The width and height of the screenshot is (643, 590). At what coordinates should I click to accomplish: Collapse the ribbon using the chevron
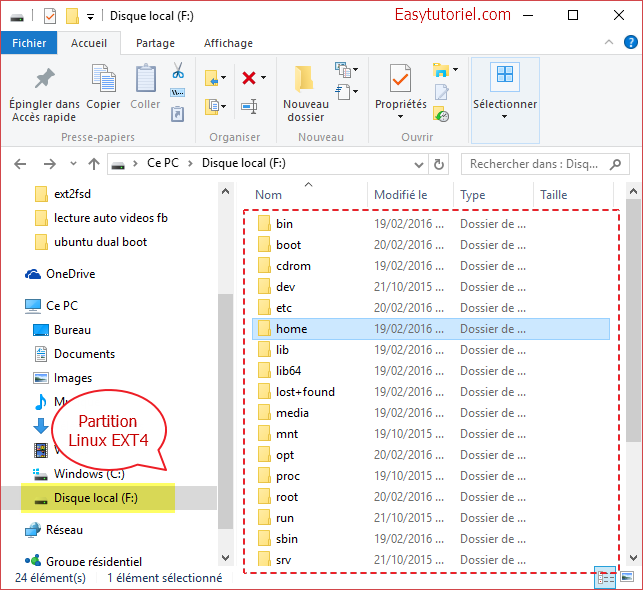(611, 44)
